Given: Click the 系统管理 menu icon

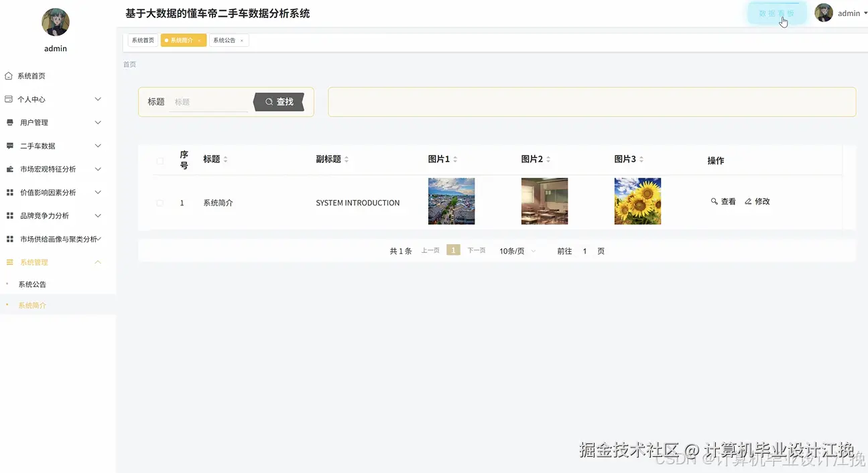Looking at the screenshot, I should 10,262.
